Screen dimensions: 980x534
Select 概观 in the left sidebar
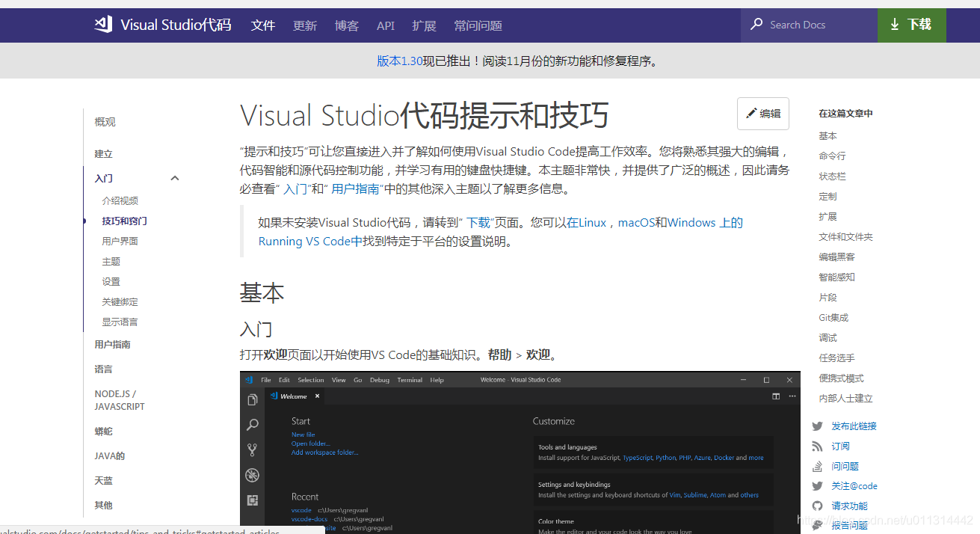(x=105, y=122)
